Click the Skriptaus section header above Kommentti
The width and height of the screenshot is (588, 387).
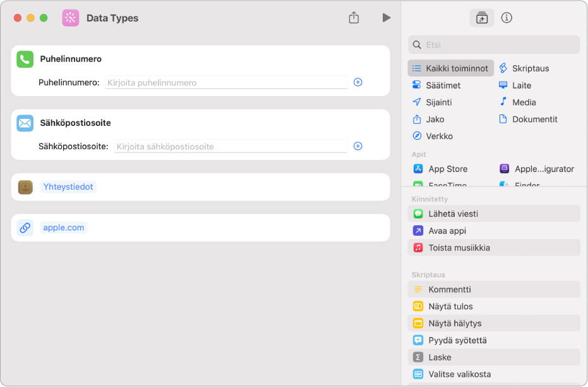(428, 275)
